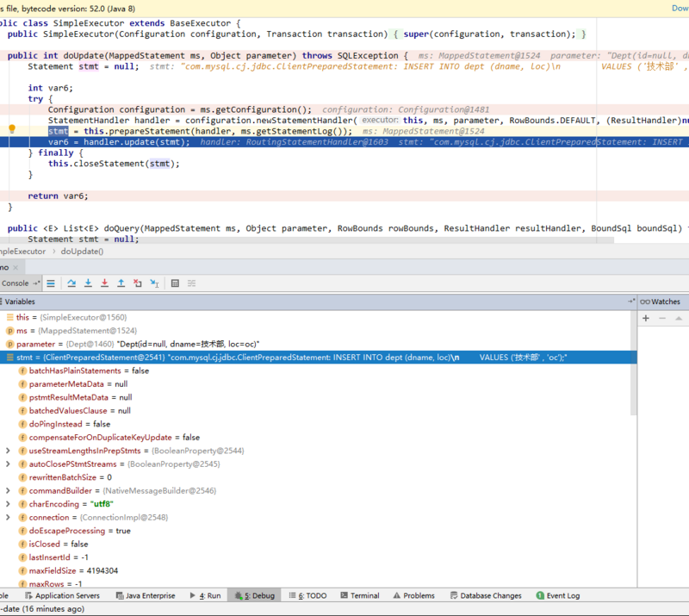Click the lightbulb intention icon in gutter
The height and width of the screenshot is (616, 689).
[x=12, y=129]
